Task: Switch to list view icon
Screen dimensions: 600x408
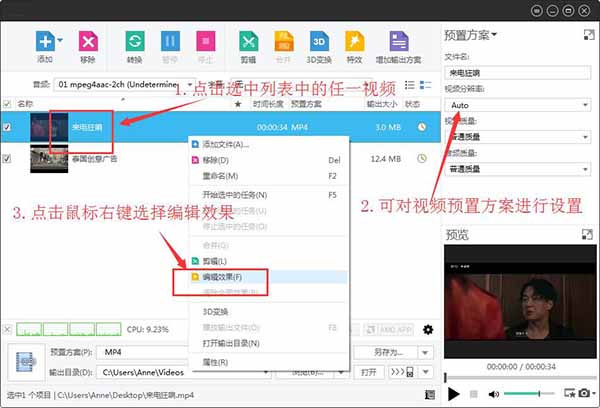Action: point(409,85)
